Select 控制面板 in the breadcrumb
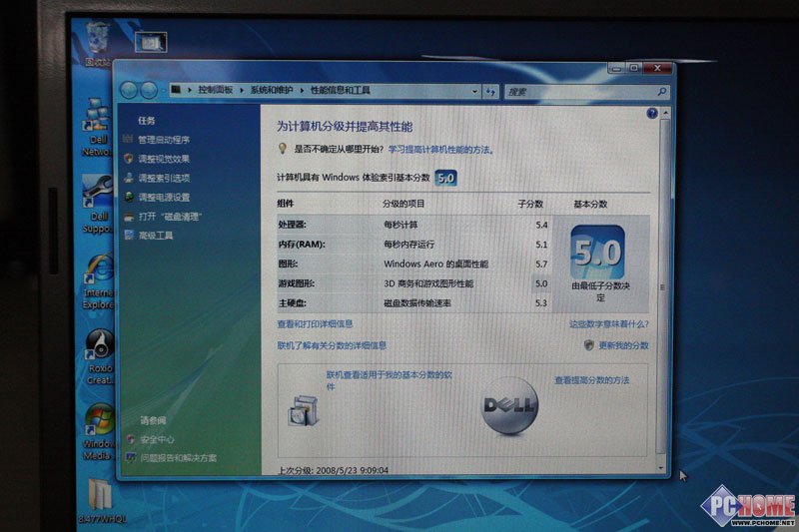799x532 pixels. pos(215,90)
